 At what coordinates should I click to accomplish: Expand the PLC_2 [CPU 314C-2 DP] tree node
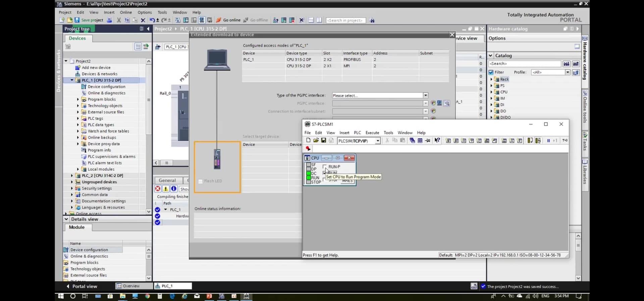tap(71, 175)
